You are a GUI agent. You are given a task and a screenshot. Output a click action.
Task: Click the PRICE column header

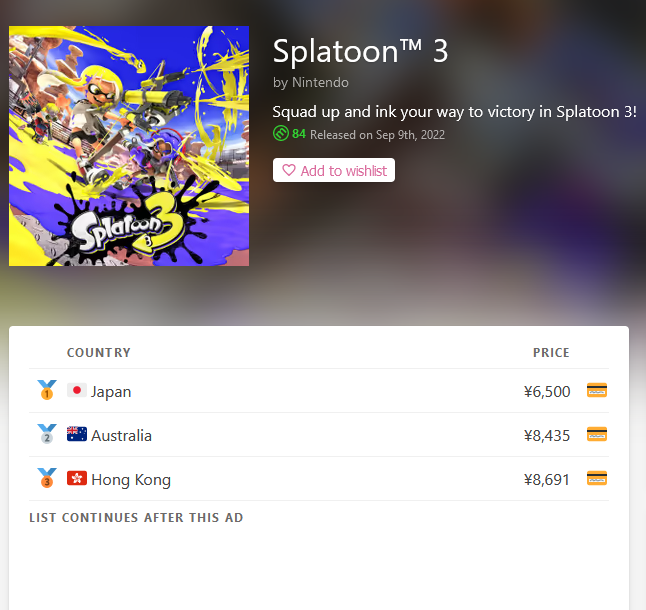point(551,353)
